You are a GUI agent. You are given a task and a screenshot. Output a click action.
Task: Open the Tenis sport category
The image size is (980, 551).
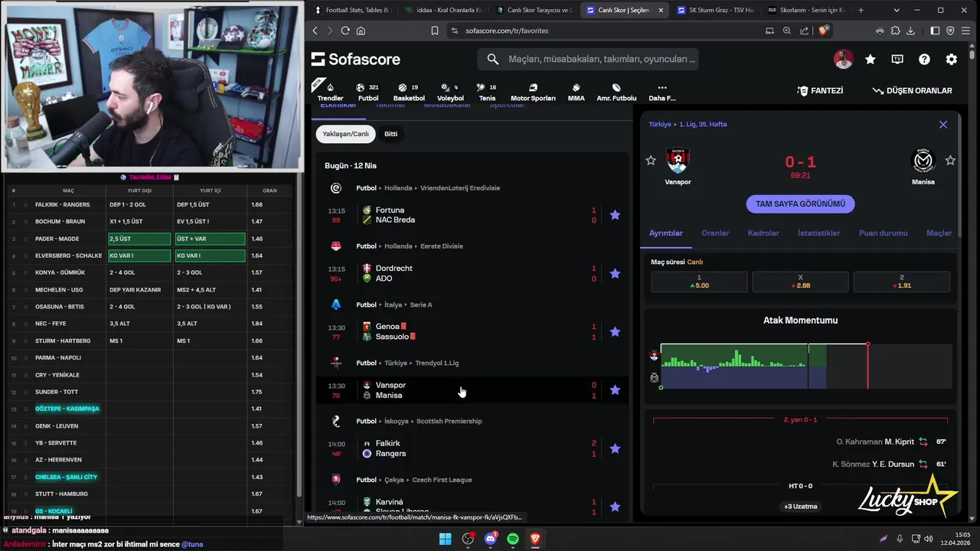click(487, 92)
